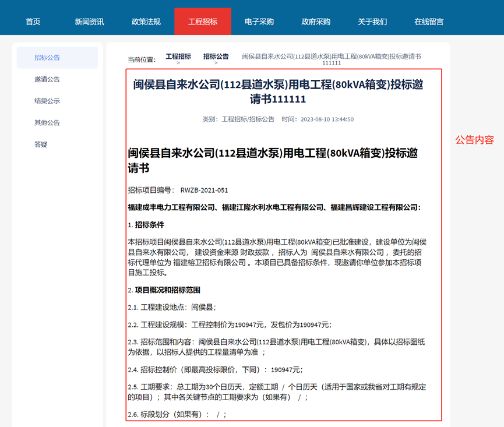Open the 首页 navigation tab
Image resolution: width=504 pixels, height=427 pixels.
pos(33,22)
